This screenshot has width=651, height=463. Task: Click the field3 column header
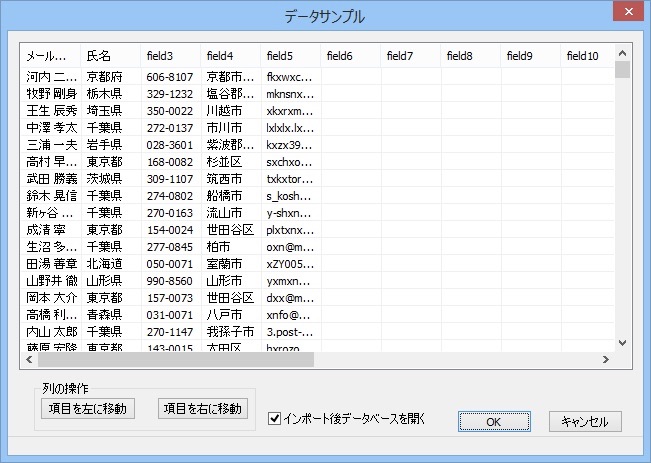click(x=170, y=56)
